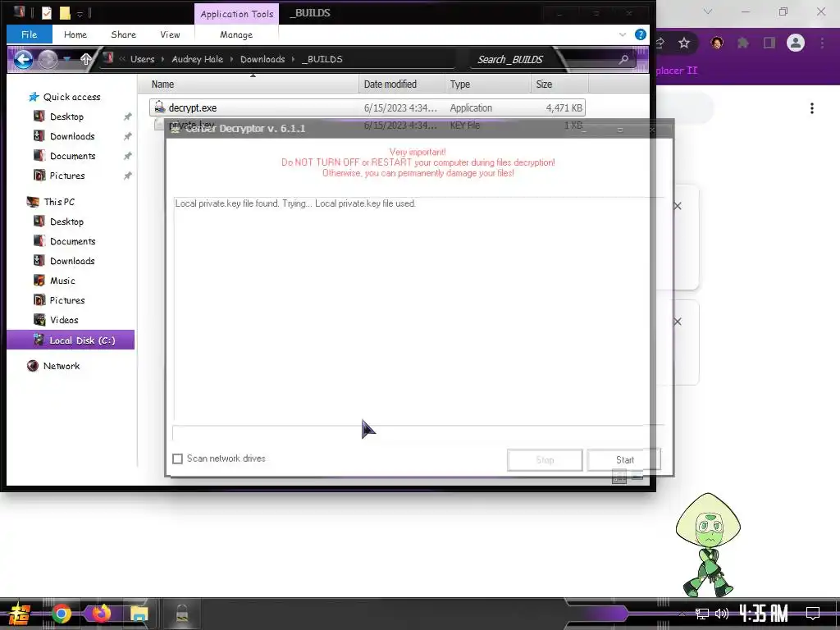Dismiss the upper card with X in Chrome
This screenshot has width=840, height=630.
click(x=678, y=206)
